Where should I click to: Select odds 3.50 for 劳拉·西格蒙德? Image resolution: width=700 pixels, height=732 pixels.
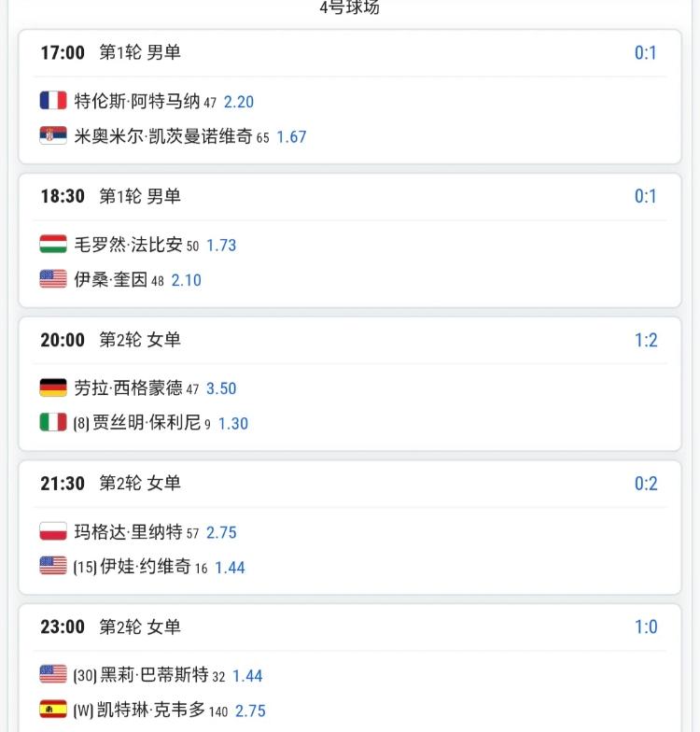pyautogui.click(x=221, y=388)
